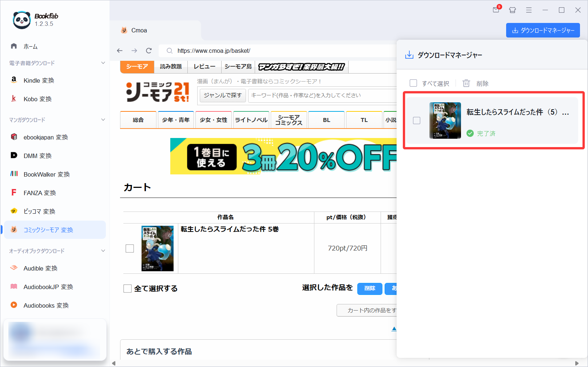This screenshot has height=367, width=588.
Task: Click the 完了済 status text
Action: click(486, 133)
